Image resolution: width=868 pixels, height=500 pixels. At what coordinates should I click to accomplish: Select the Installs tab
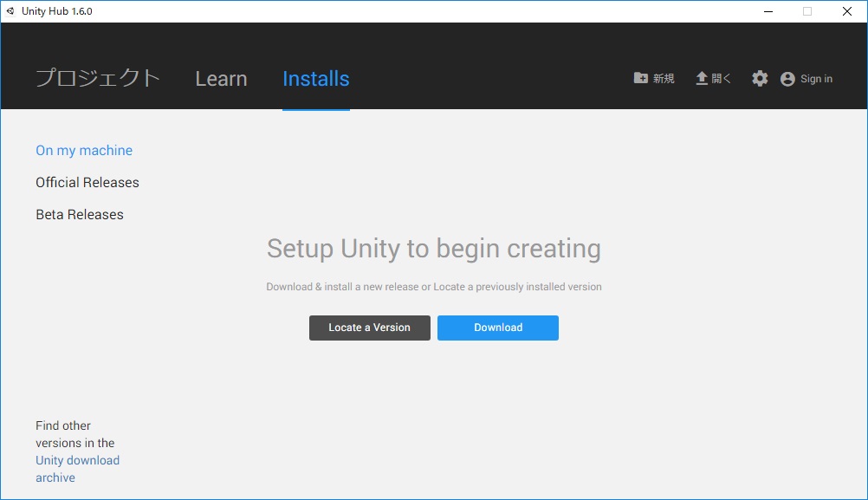tap(315, 79)
